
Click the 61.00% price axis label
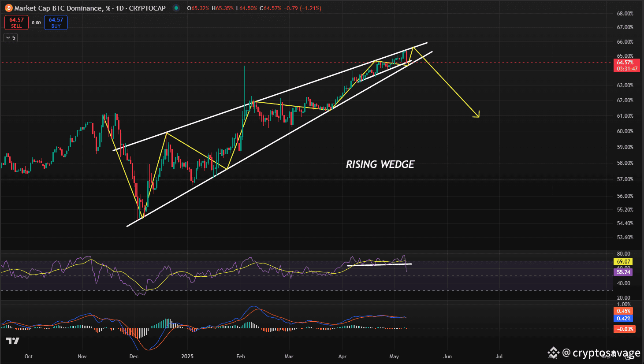pos(625,116)
